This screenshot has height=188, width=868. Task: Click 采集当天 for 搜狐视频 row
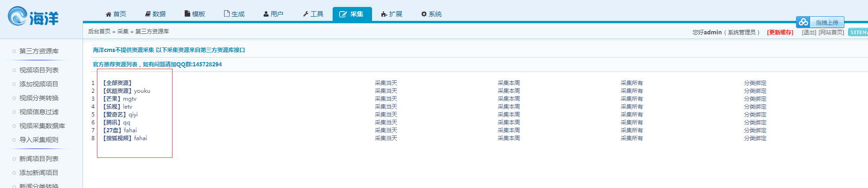[x=386, y=138]
